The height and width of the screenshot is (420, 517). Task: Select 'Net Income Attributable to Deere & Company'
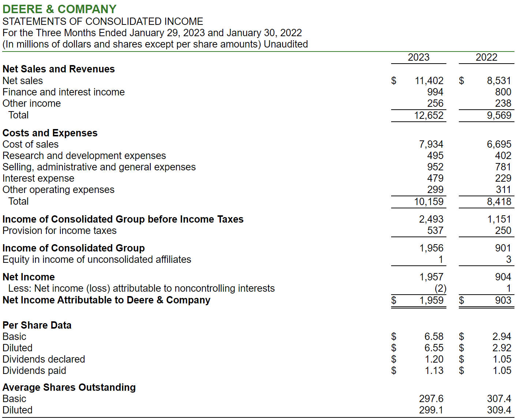[x=106, y=300]
